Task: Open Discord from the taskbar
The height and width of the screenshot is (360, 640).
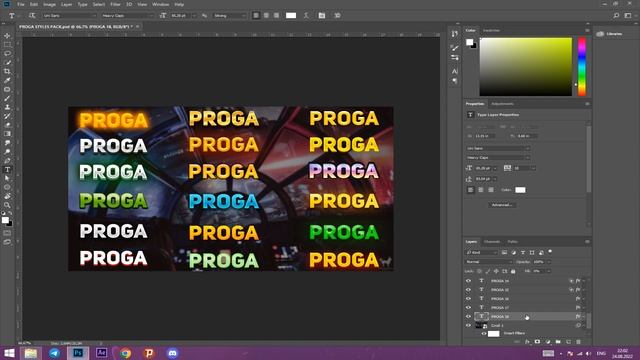Action: (x=172, y=353)
